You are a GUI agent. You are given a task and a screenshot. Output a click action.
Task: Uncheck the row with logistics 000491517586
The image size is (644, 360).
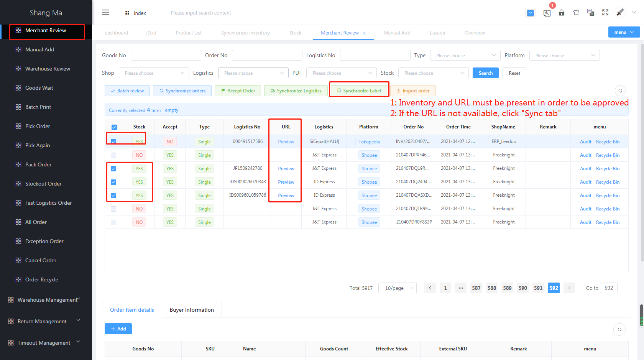click(113, 142)
